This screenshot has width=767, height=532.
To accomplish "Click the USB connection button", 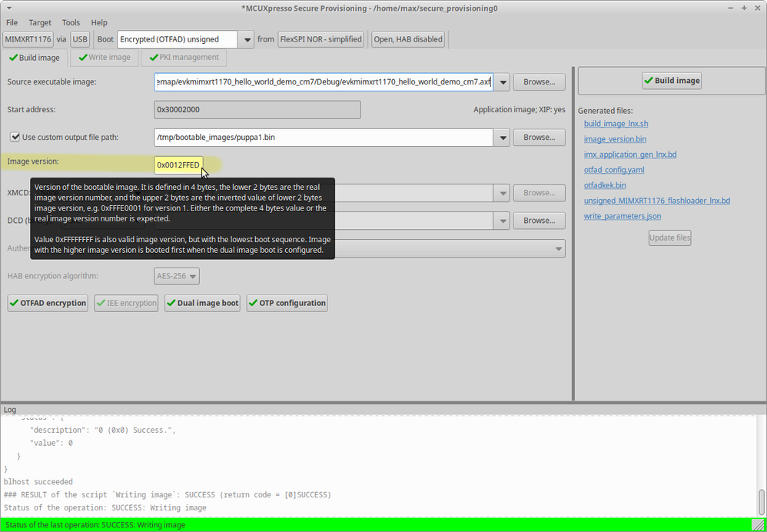I will point(80,39).
